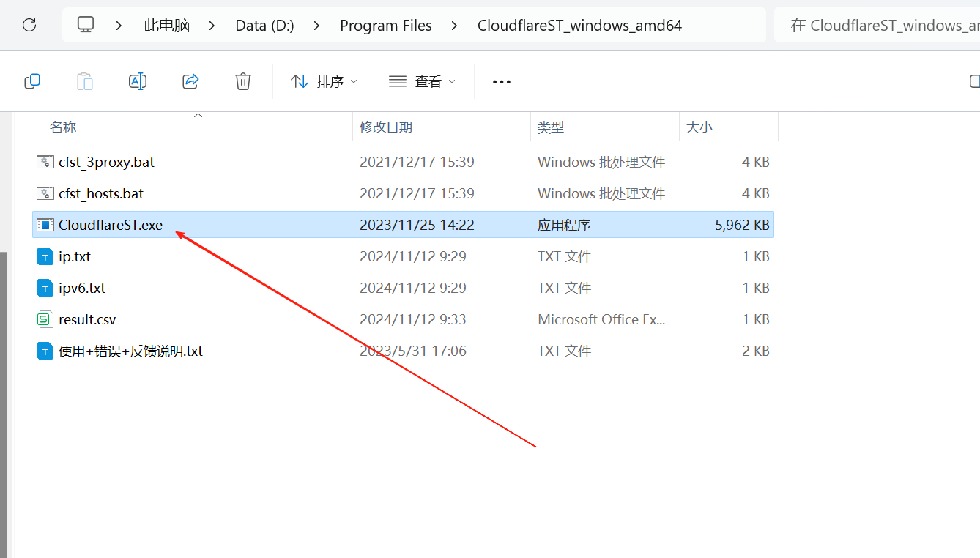
Task: Click the search box for CloudflareST folder
Action: (x=877, y=26)
